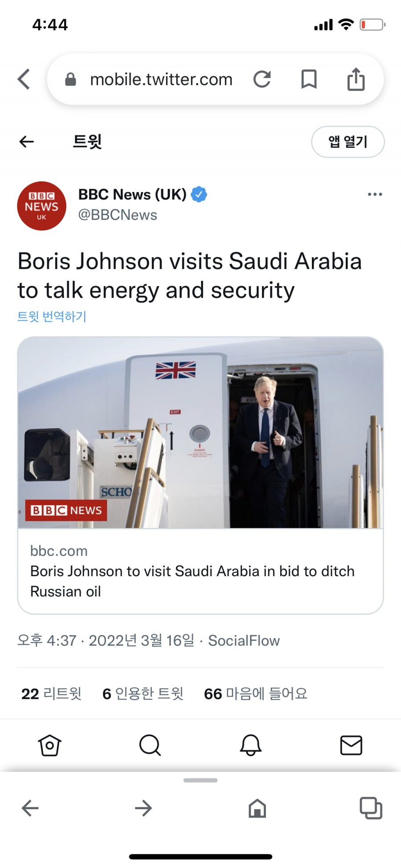
Task: Tap the browser back chevron icon
Action: (24, 79)
